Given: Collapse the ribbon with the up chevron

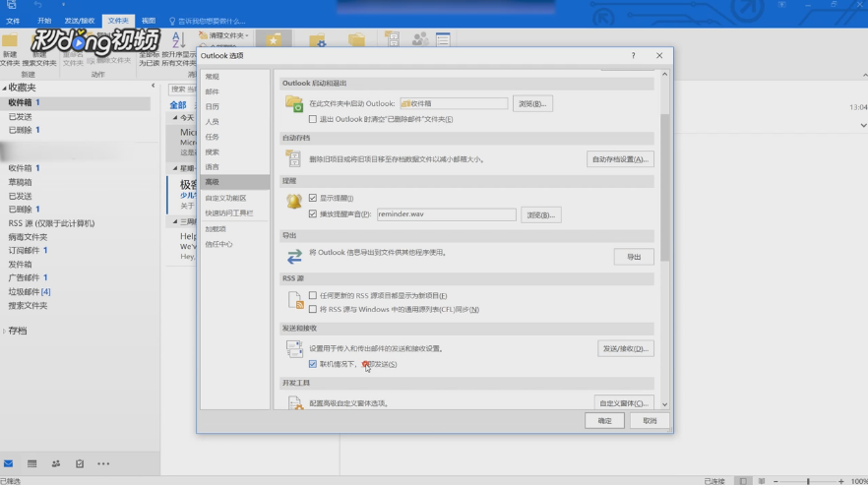Looking at the screenshot, I should pos(864,75).
